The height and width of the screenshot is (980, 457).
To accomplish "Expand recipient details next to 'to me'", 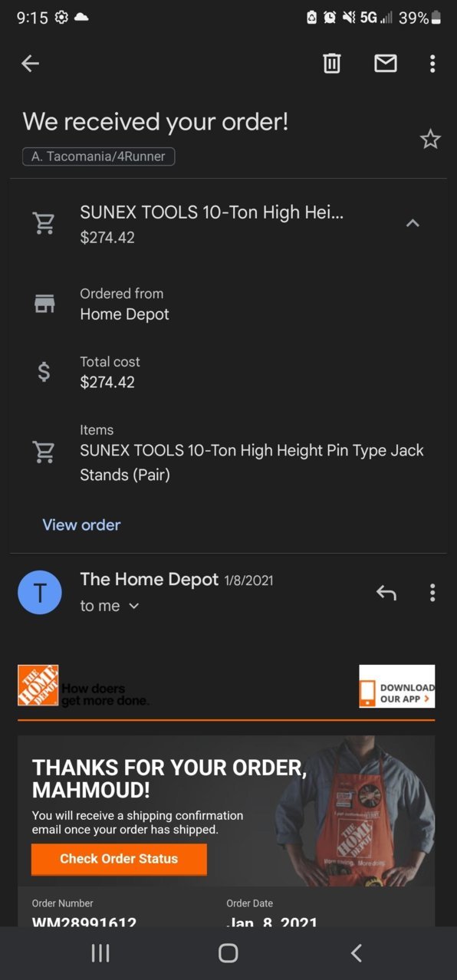I will tap(134, 606).
